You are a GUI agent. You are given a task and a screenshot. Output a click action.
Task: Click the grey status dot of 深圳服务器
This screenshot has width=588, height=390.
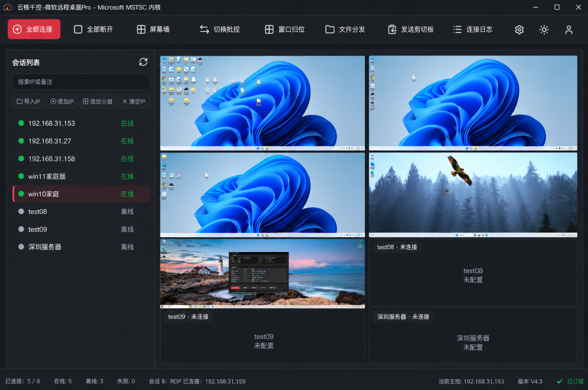click(x=21, y=247)
